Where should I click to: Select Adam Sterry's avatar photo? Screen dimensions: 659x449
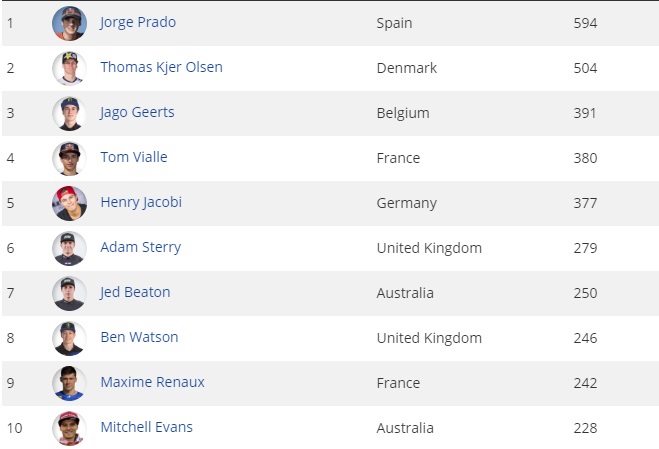point(69,248)
